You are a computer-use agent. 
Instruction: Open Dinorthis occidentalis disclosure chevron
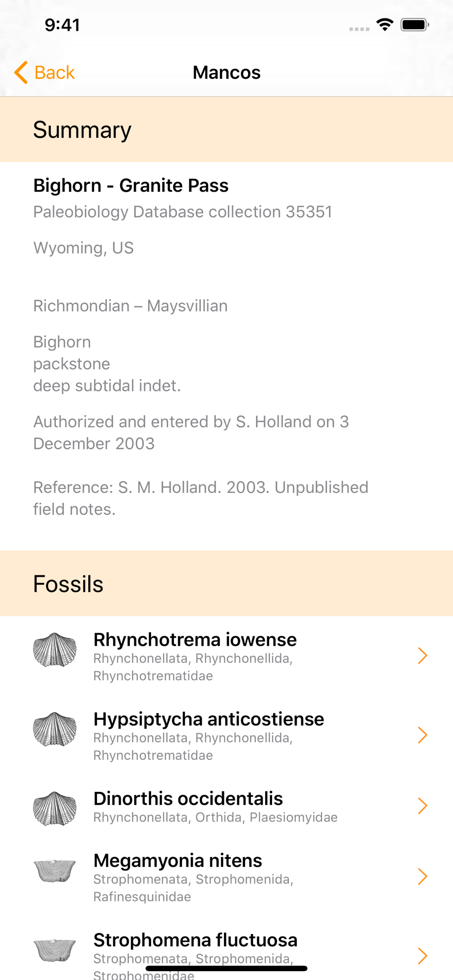[422, 806]
